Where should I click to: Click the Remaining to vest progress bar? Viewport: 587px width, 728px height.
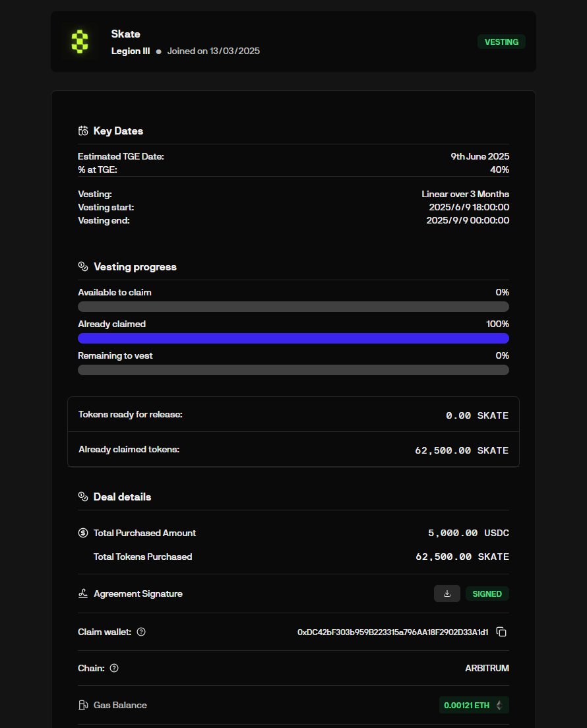pyautogui.click(x=293, y=370)
